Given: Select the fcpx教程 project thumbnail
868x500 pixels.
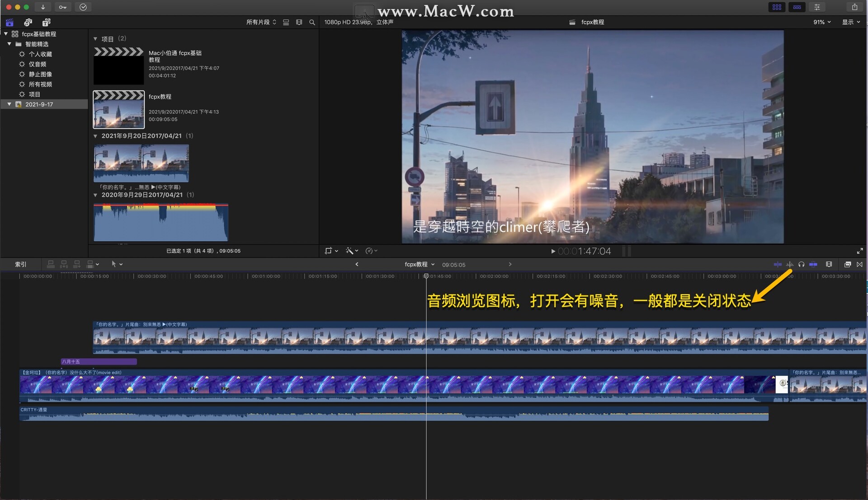Looking at the screenshot, I should (118, 110).
